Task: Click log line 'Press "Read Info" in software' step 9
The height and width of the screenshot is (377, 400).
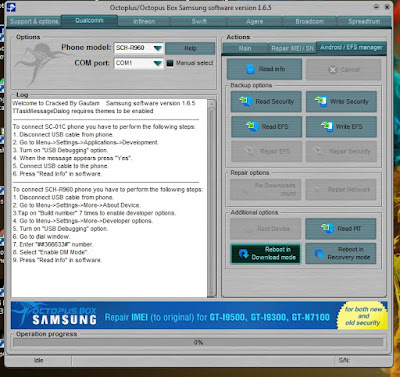Action: click(57, 260)
